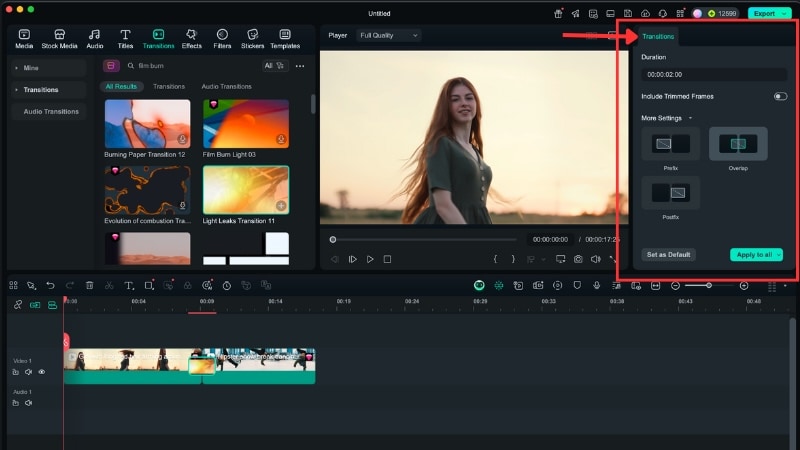Screen dimensions: 800x450
Task: Delete the selected clip with trash icon
Action: pyautogui.click(x=89, y=285)
